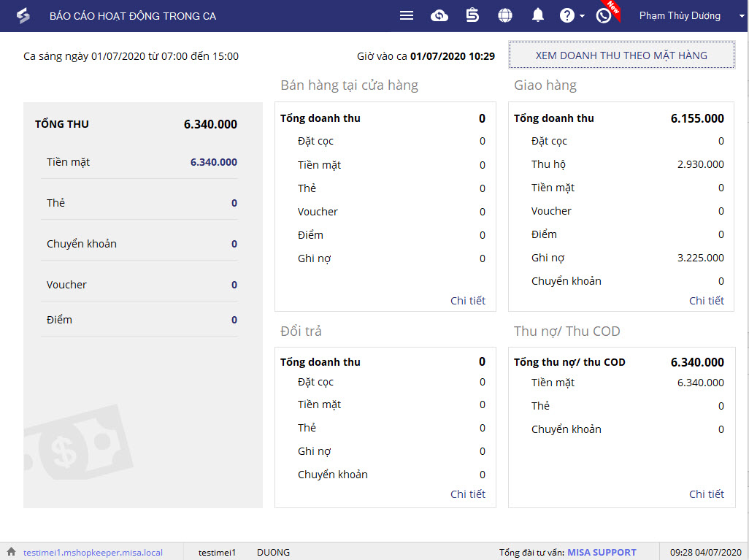
Task: Click the cloud sync icon
Action: (439, 16)
